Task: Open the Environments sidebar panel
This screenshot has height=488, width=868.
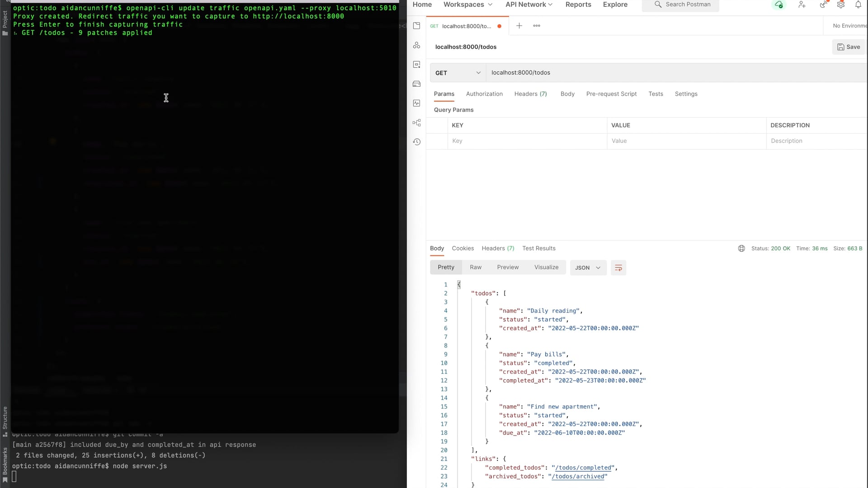Action: pos(417,65)
